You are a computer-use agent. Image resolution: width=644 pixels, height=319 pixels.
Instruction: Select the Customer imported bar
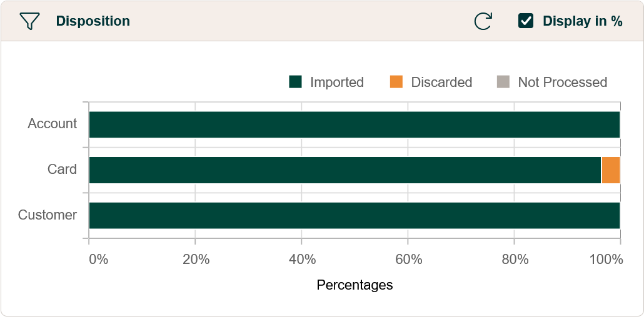point(354,216)
